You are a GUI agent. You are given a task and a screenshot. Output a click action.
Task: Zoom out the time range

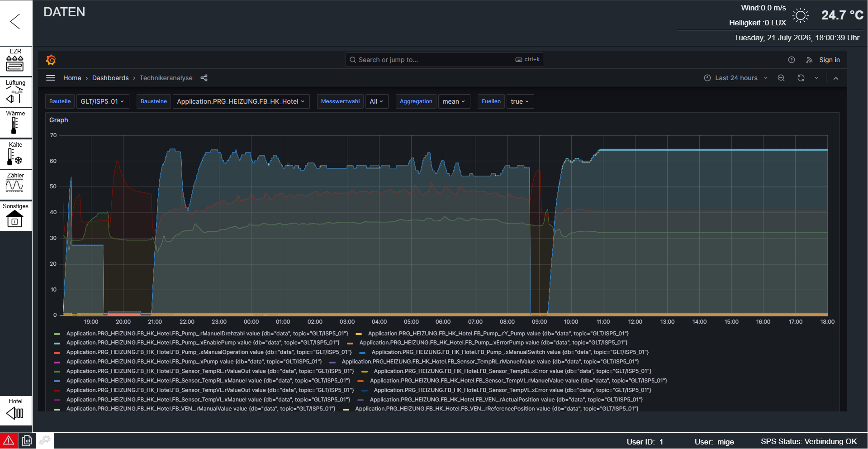[x=781, y=78]
